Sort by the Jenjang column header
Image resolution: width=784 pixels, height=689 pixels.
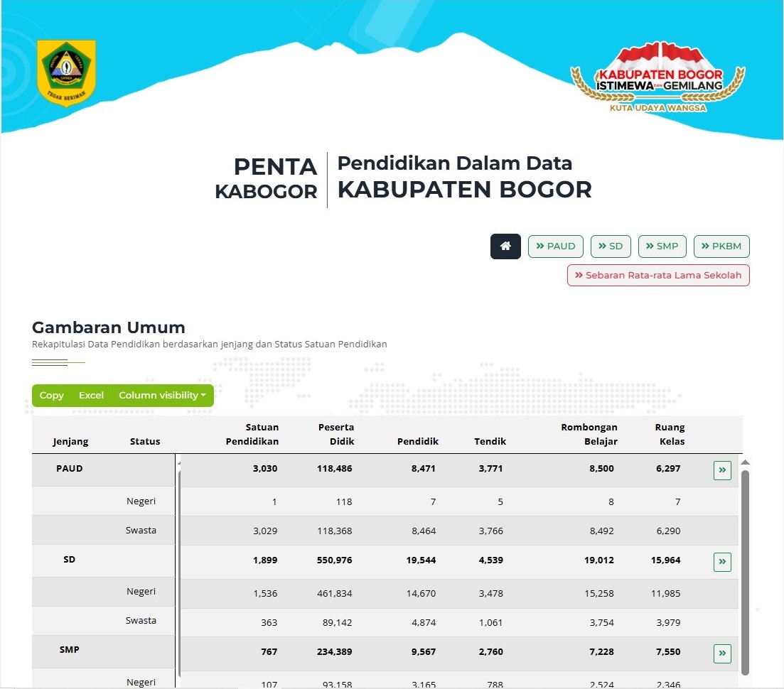tap(70, 441)
